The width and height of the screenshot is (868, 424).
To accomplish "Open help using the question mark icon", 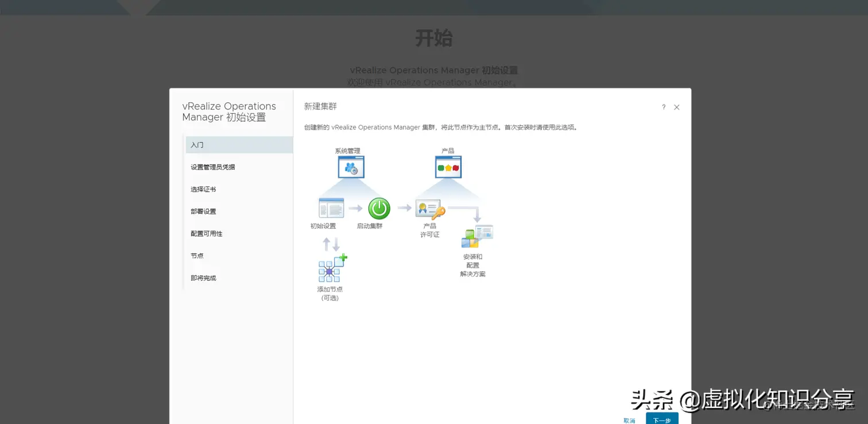I will 663,107.
